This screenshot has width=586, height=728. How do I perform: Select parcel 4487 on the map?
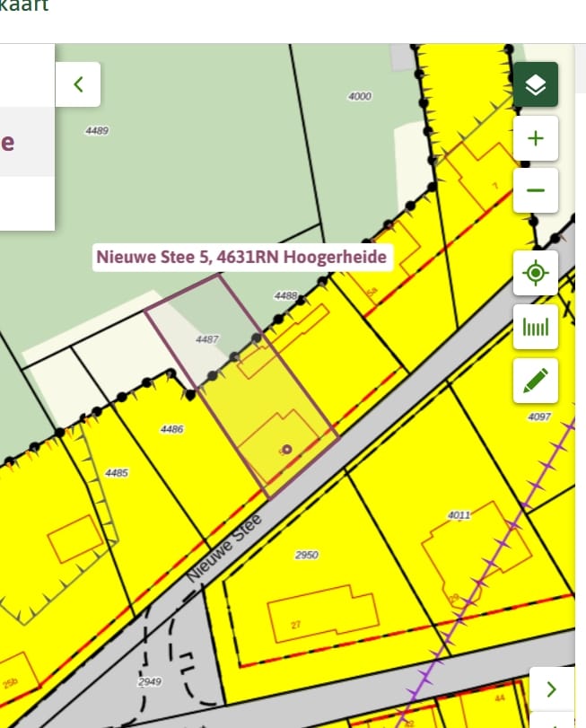coord(207,338)
